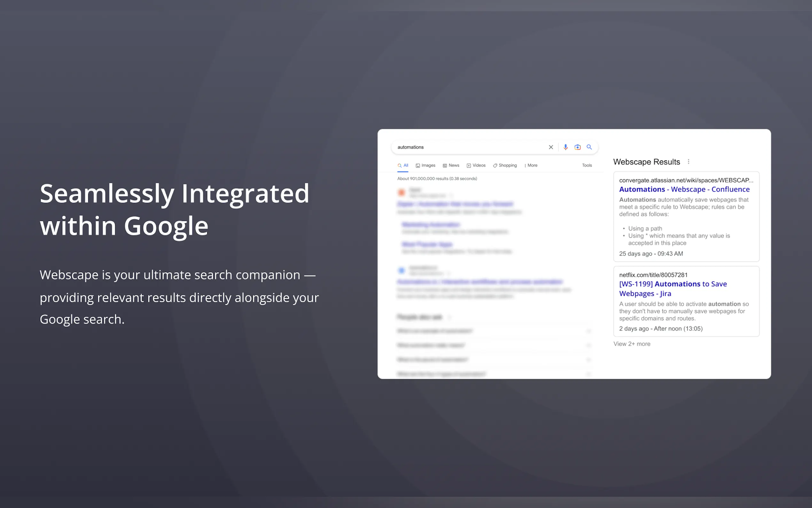Click View 2+ more results

pyautogui.click(x=632, y=344)
